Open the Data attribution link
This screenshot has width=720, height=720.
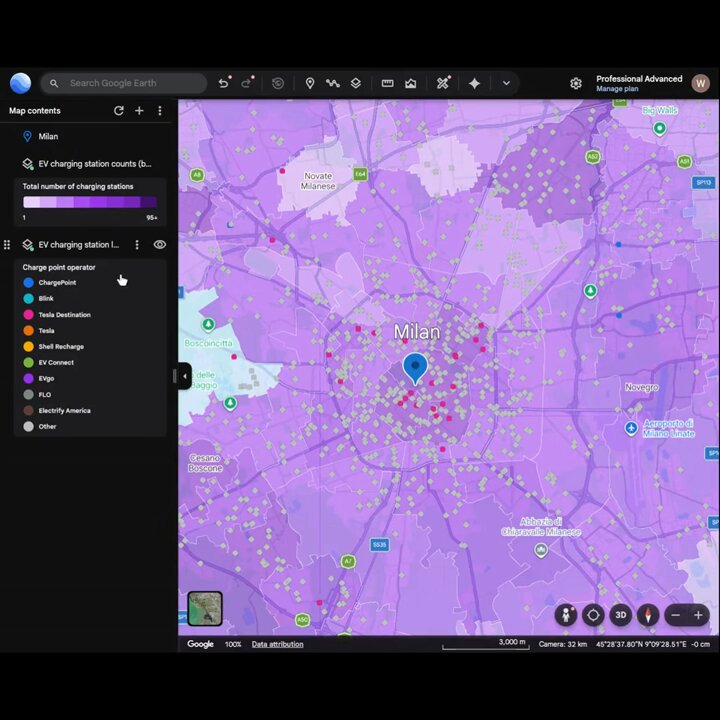click(277, 644)
